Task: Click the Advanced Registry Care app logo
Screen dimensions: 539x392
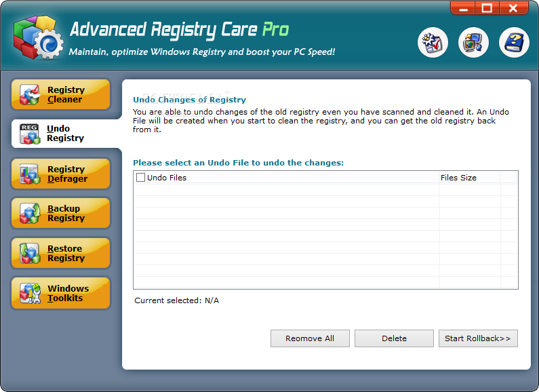Action: click(x=38, y=37)
